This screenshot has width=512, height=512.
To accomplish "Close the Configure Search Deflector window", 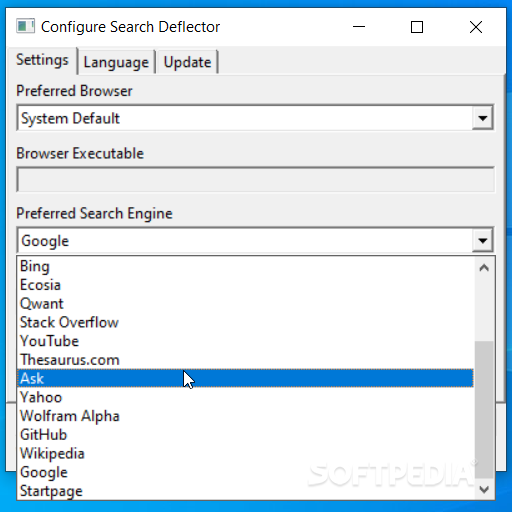I will pos(476,27).
